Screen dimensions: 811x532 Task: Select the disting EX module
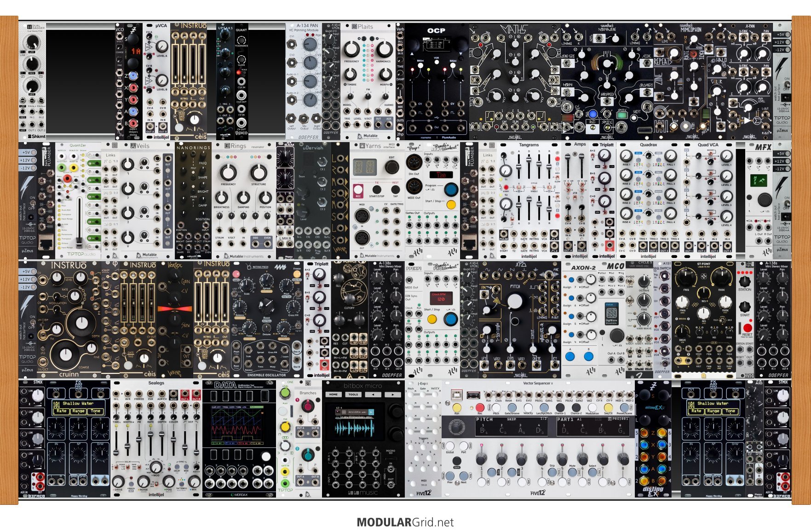(x=653, y=439)
